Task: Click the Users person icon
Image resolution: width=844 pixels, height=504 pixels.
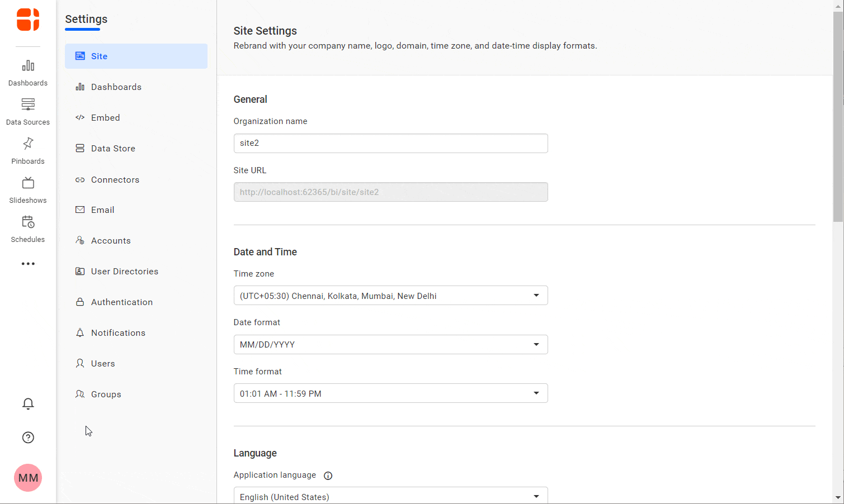Action: pos(80,363)
